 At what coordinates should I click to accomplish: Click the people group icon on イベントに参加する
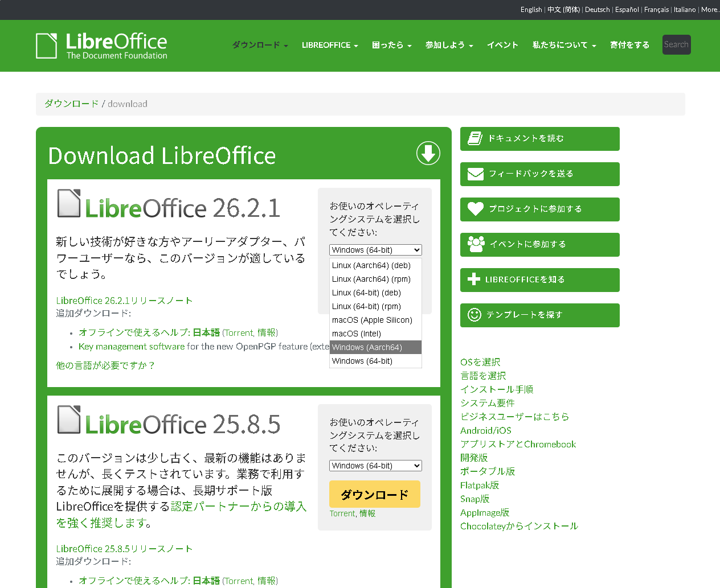(476, 244)
